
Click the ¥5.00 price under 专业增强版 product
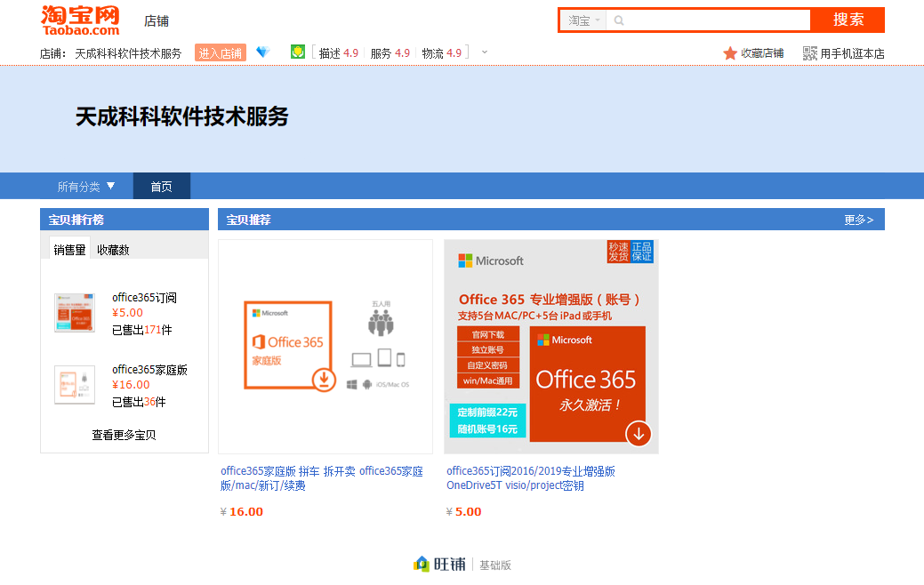(463, 511)
